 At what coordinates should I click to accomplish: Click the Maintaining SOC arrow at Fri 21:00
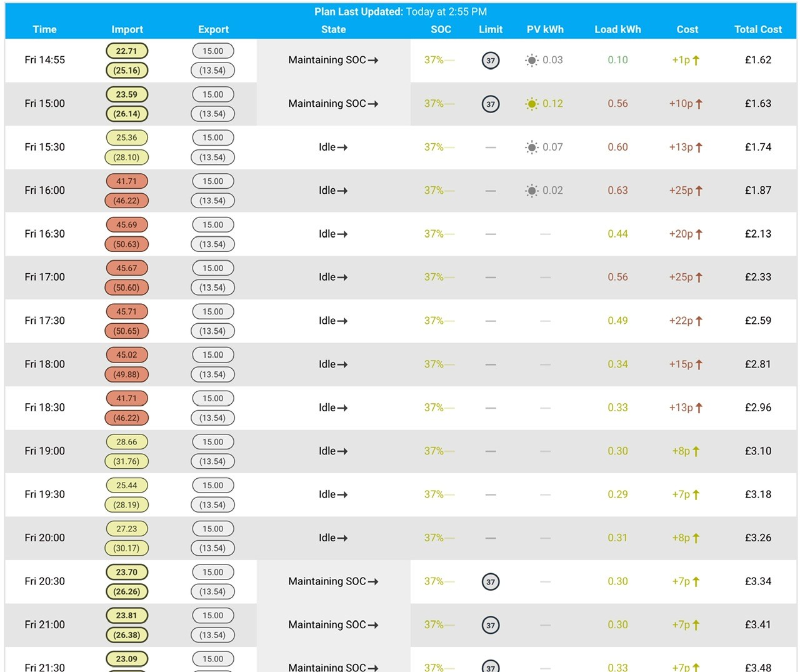[x=373, y=625]
